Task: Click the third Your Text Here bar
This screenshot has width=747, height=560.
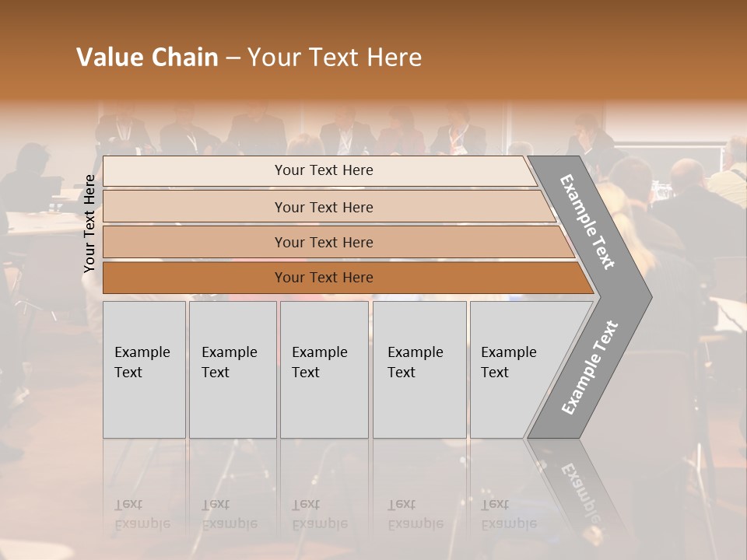Action: click(x=323, y=242)
